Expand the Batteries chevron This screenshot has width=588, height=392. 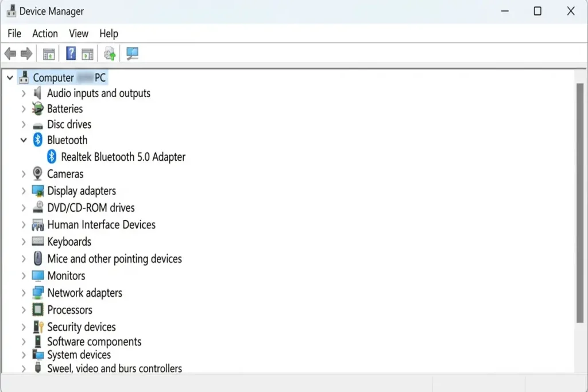(x=24, y=109)
